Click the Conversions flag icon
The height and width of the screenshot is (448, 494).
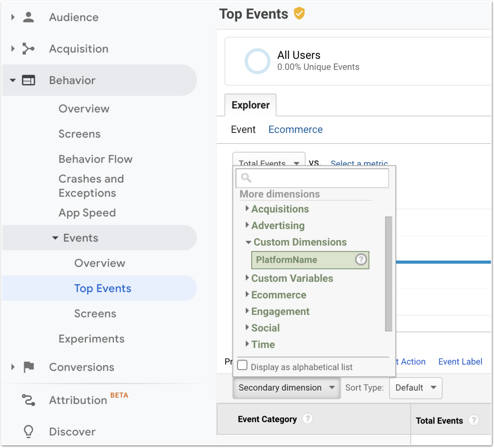pos(29,367)
